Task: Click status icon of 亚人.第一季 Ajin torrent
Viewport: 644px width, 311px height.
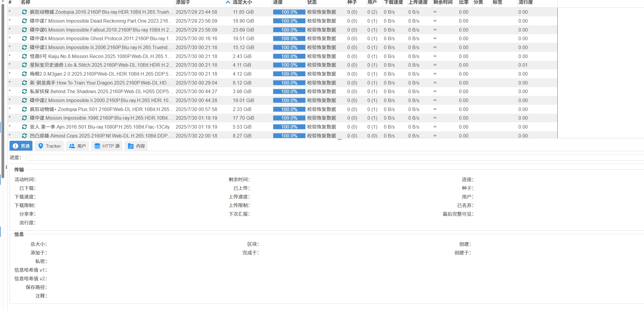Action: pos(24,127)
